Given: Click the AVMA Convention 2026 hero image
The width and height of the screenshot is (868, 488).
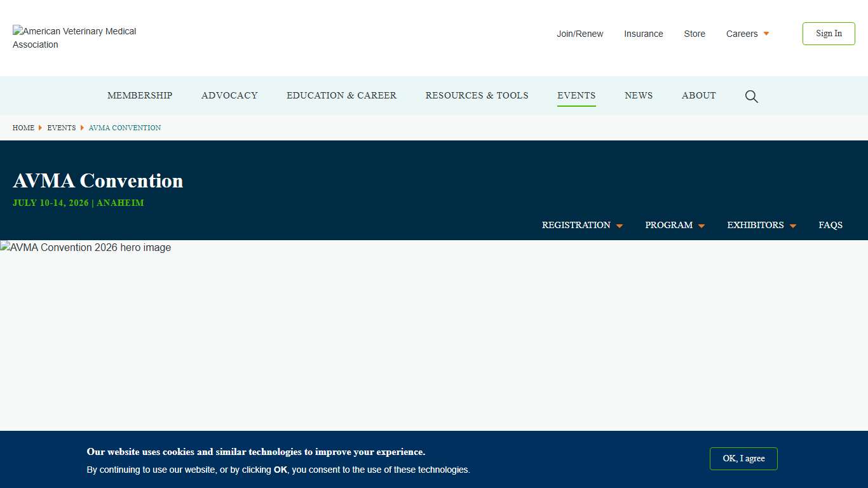Looking at the screenshot, I should point(86,248).
